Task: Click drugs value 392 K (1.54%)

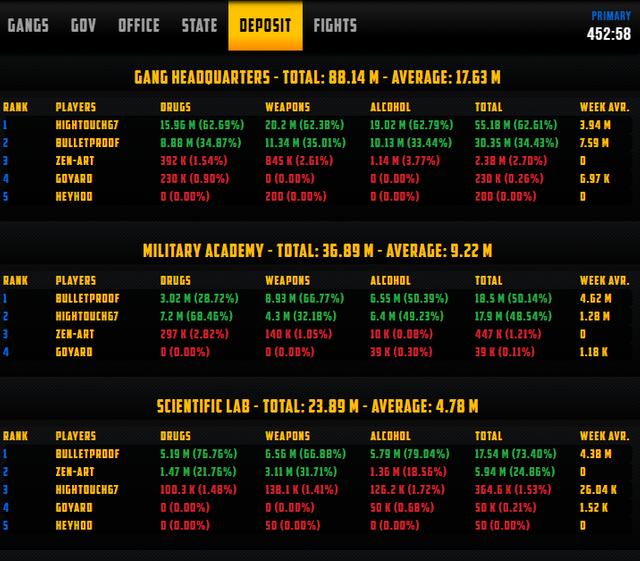Action: [193, 161]
